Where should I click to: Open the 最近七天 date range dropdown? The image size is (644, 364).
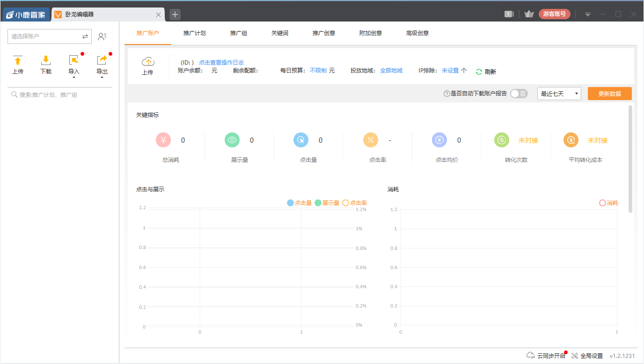point(559,94)
